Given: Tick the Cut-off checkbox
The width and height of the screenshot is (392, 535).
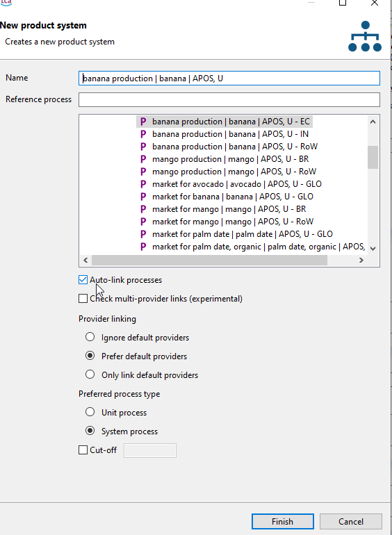Looking at the screenshot, I should coord(83,450).
